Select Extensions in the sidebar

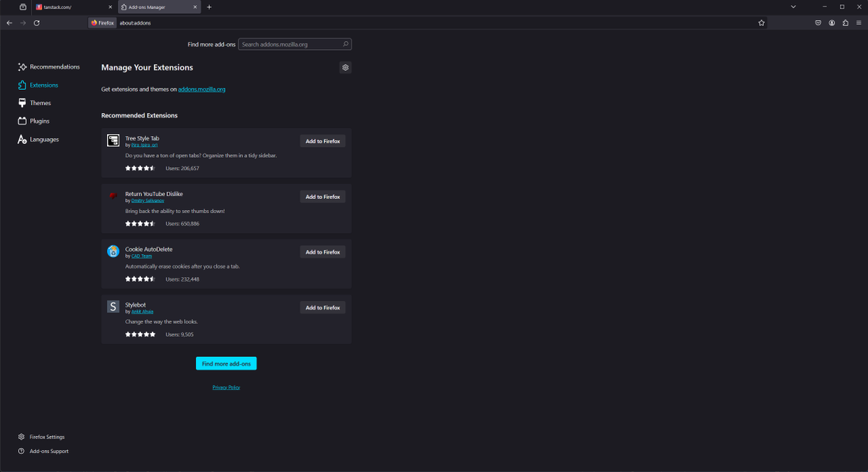pyautogui.click(x=38, y=85)
